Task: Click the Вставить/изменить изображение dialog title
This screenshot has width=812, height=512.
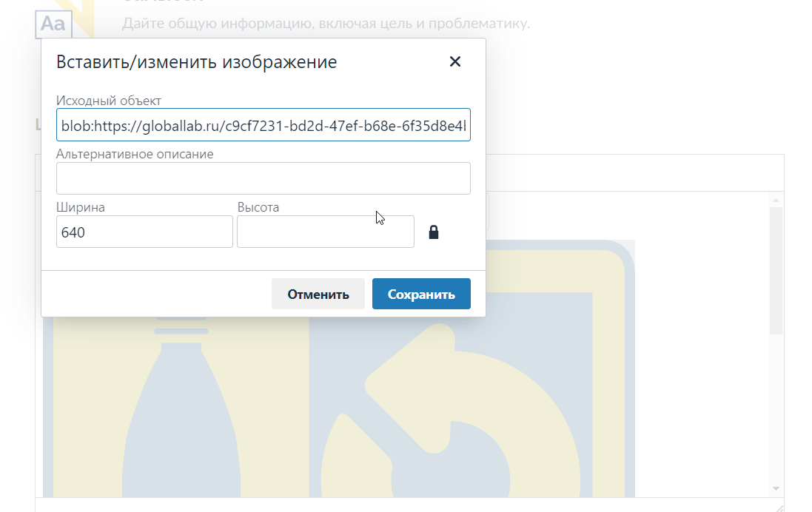Action: [x=196, y=62]
